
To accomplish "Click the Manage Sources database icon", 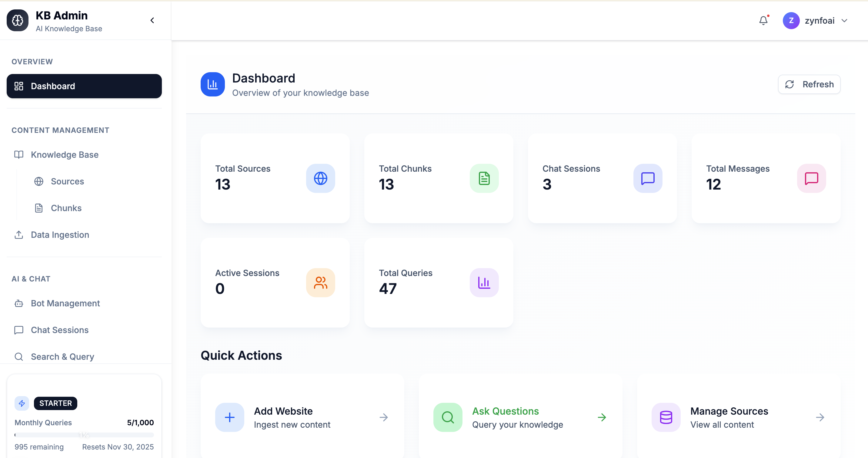I will coord(666,417).
